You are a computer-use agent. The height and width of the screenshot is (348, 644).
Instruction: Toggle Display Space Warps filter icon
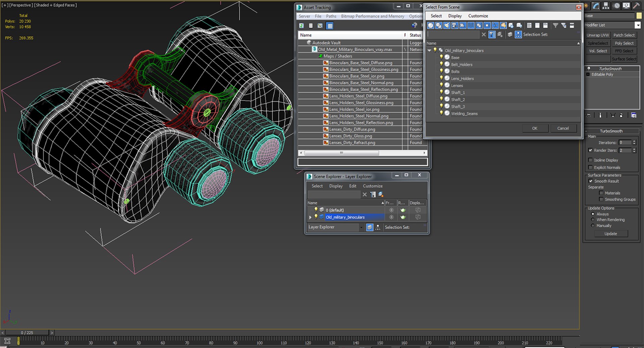click(x=471, y=25)
